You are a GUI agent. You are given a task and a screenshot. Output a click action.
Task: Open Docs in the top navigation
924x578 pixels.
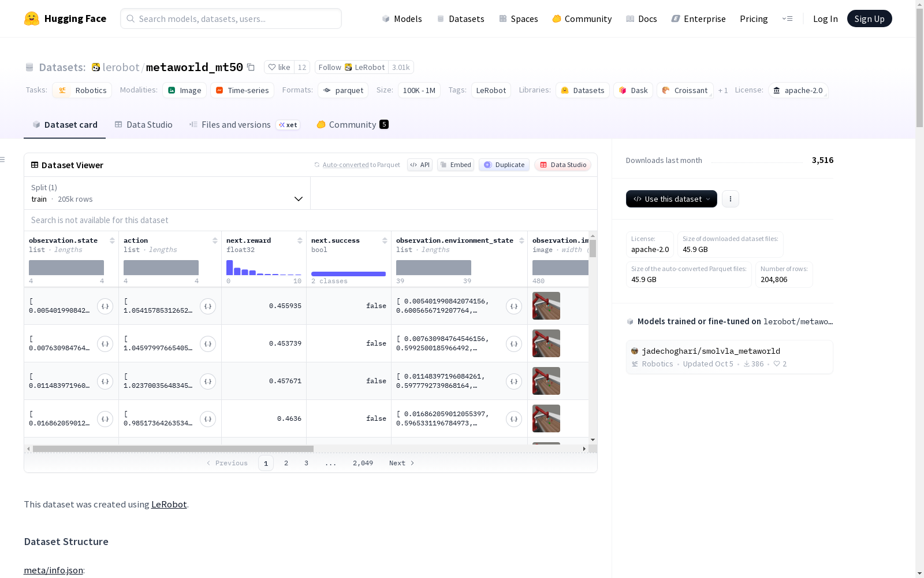point(642,18)
